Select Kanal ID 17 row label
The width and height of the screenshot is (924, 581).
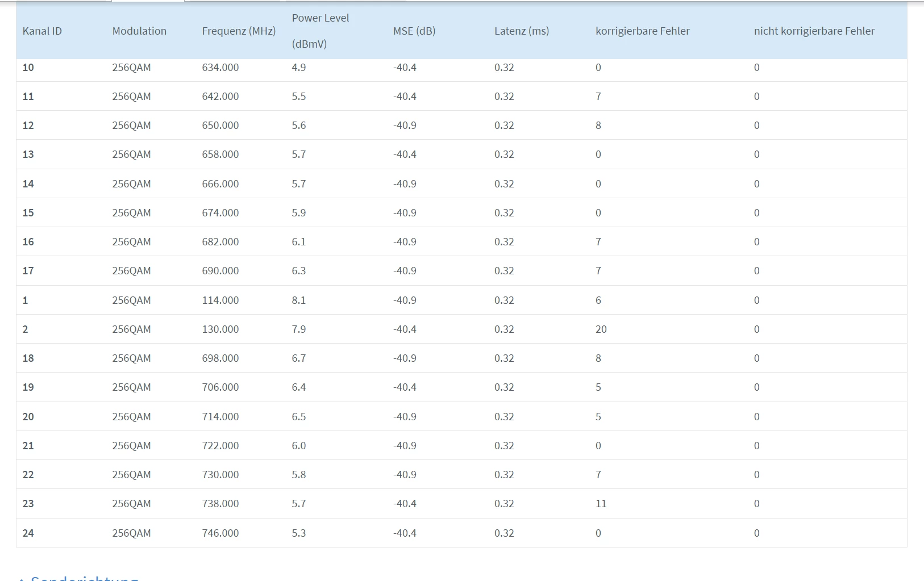(x=28, y=271)
